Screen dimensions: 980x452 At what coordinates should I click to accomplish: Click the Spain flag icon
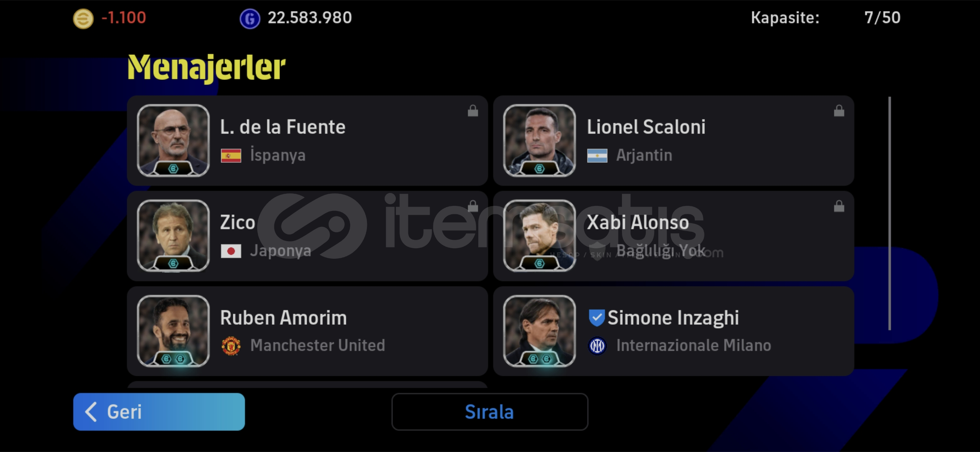pos(231,156)
